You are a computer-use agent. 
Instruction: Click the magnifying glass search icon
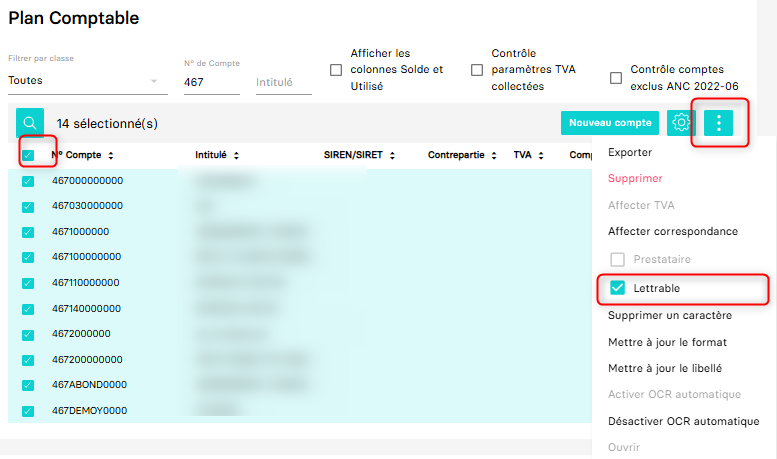[30, 123]
